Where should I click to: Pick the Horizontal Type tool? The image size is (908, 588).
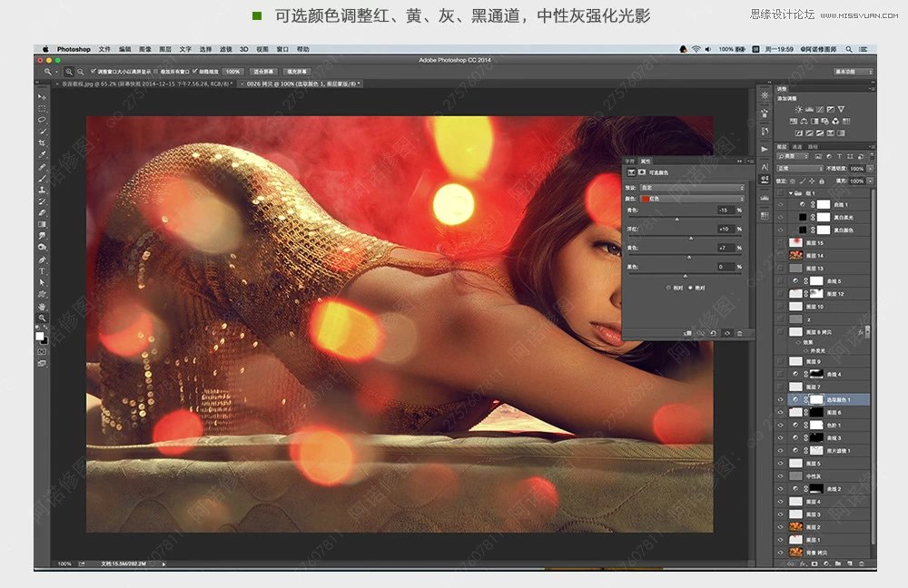[42, 271]
